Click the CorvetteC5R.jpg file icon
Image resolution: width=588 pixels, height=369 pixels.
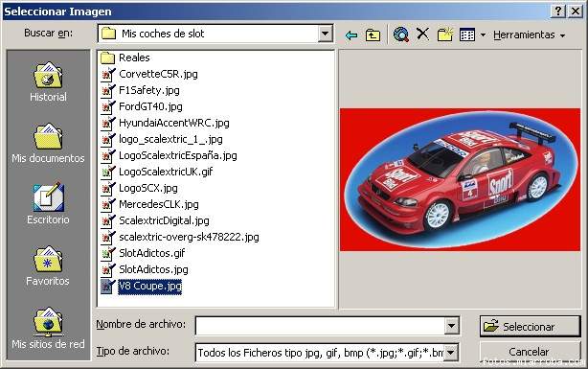click(107, 74)
